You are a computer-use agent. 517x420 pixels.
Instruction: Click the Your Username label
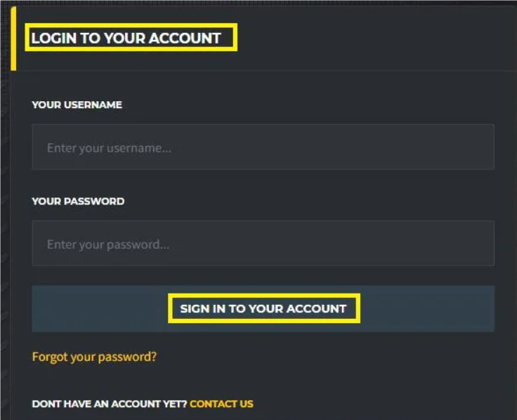coord(77,105)
